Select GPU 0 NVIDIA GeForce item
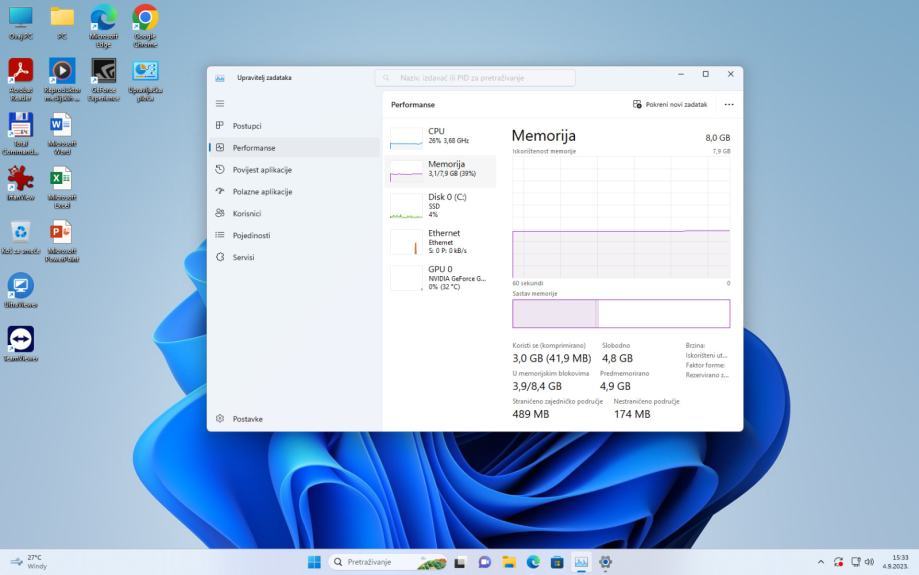The height and width of the screenshot is (575, 919). [x=440, y=277]
